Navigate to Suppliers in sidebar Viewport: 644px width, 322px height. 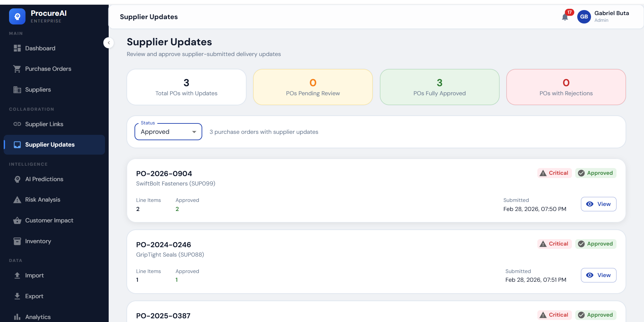point(38,90)
